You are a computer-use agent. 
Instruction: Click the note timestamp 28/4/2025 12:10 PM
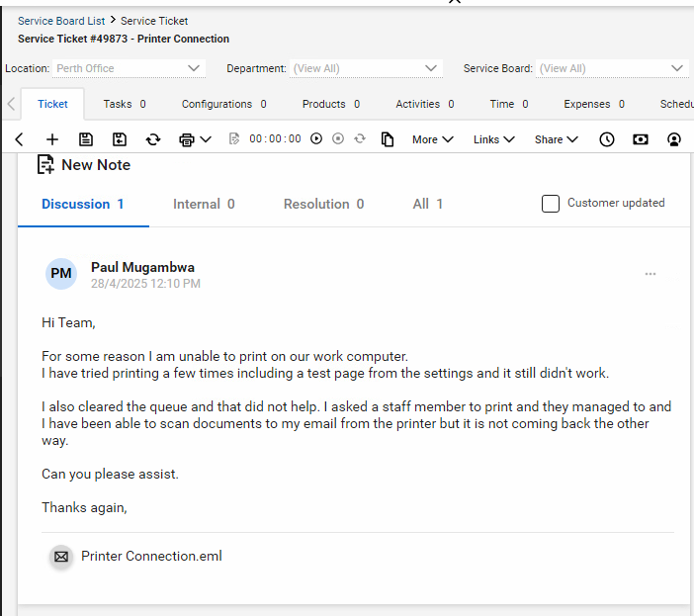click(145, 284)
